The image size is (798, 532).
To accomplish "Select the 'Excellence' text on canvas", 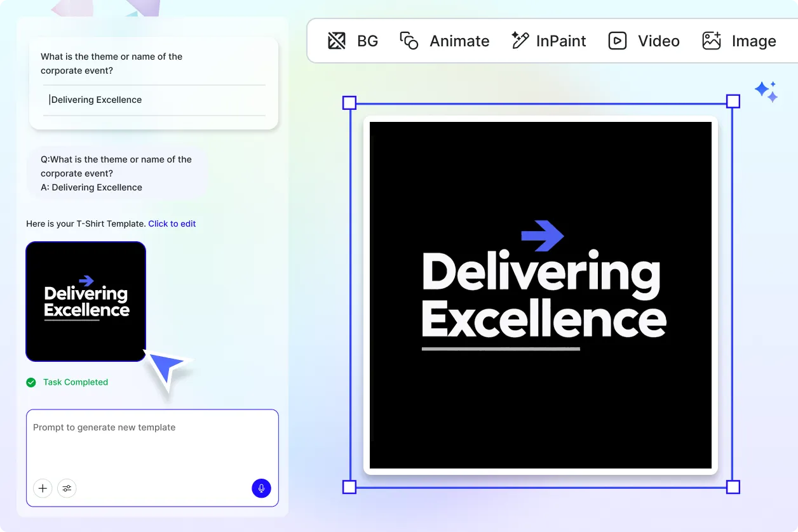I will [544, 320].
